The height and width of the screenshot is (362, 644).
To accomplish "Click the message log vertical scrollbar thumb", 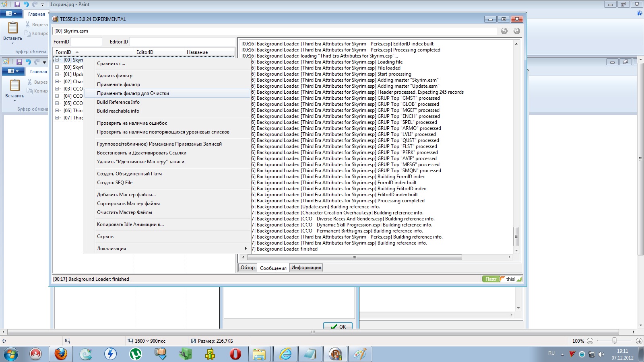I will coord(516,236).
